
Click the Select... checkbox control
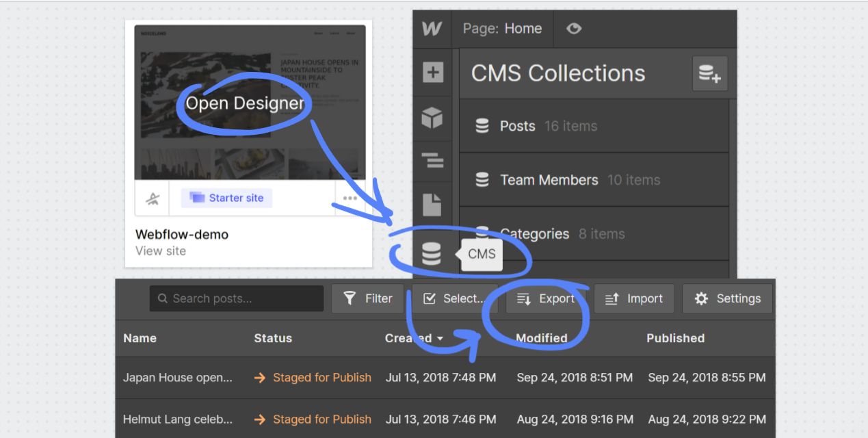click(453, 298)
